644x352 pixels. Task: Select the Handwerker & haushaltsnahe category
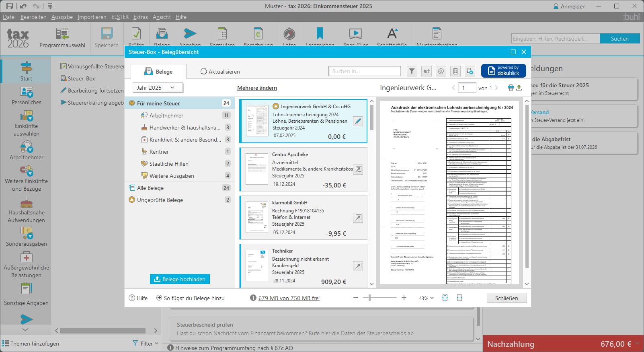coord(185,128)
